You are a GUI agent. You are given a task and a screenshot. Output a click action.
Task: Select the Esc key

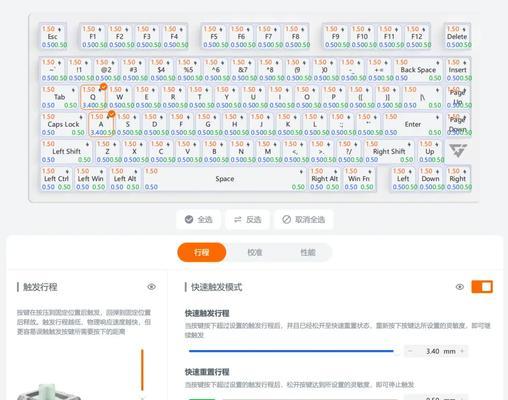(x=53, y=37)
